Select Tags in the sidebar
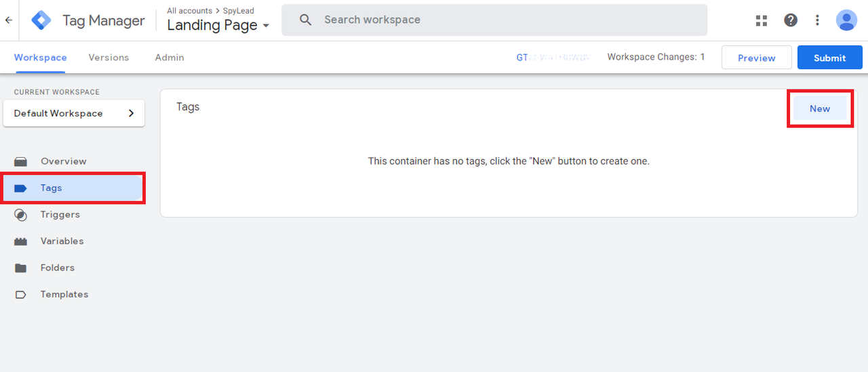The image size is (868, 372). tap(73, 188)
